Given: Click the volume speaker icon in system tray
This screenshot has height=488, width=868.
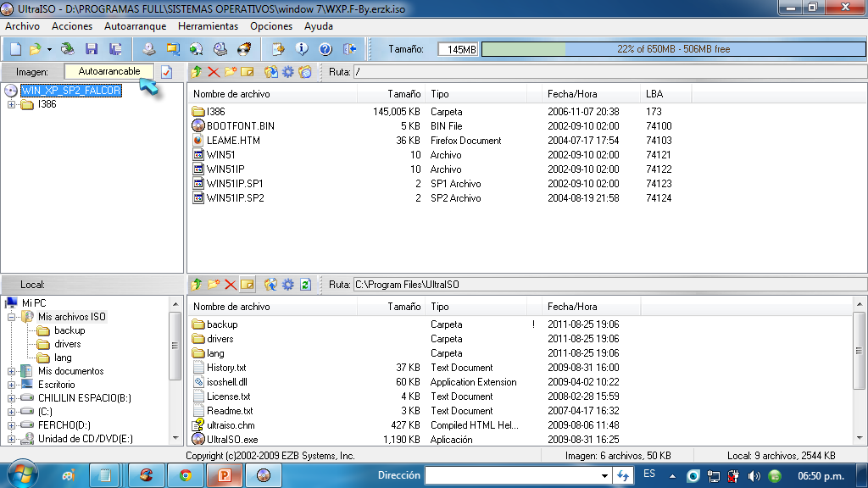Looking at the screenshot, I should click(754, 476).
